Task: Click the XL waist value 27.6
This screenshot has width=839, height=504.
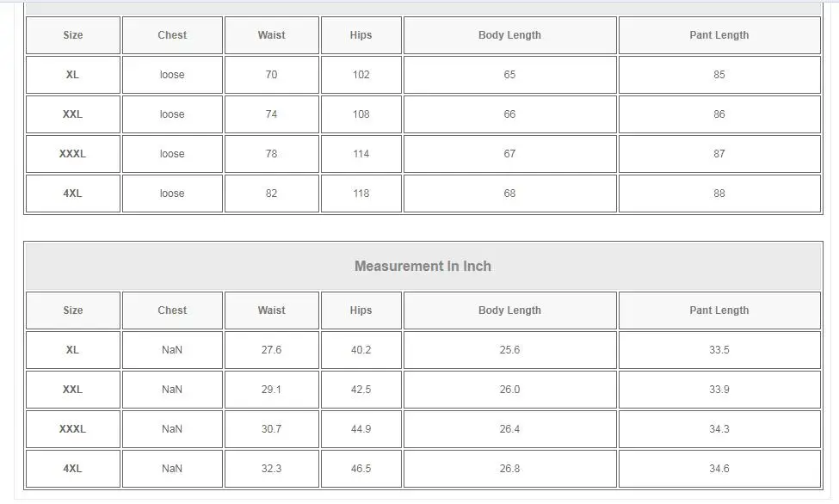Action: (272, 350)
